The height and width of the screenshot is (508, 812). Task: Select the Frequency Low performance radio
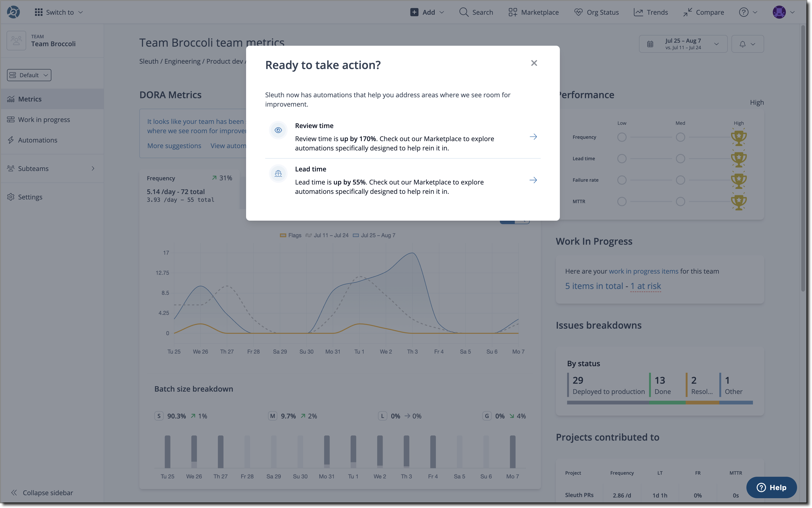coord(622,137)
